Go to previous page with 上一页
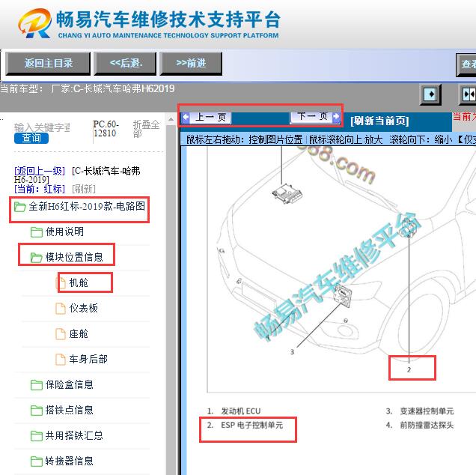Screen dimensions: 476x475 point(207,118)
